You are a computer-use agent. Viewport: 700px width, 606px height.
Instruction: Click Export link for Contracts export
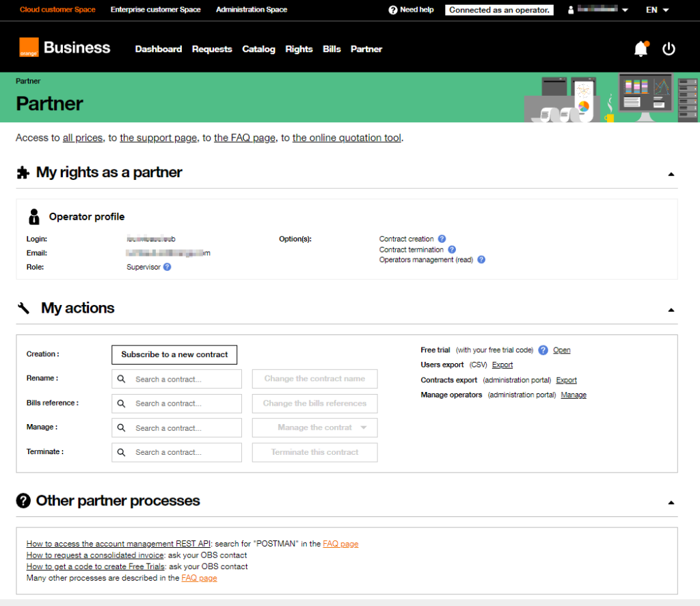click(x=567, y=380)
